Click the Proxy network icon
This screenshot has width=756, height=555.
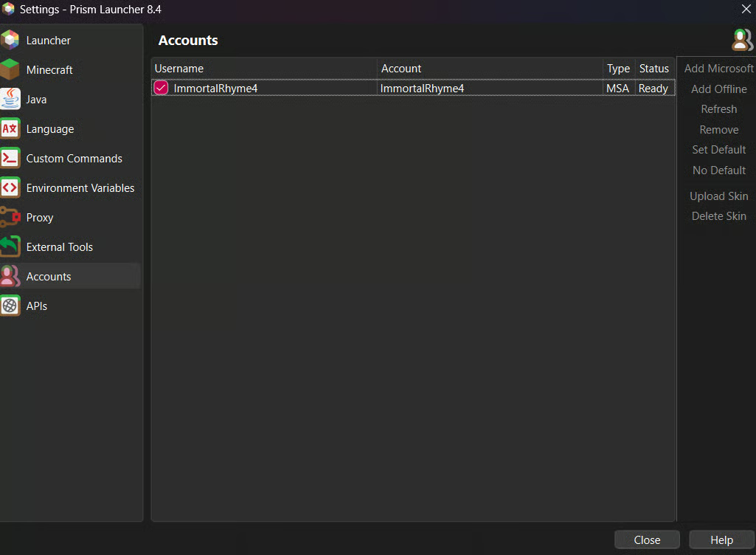coord(10,217)
